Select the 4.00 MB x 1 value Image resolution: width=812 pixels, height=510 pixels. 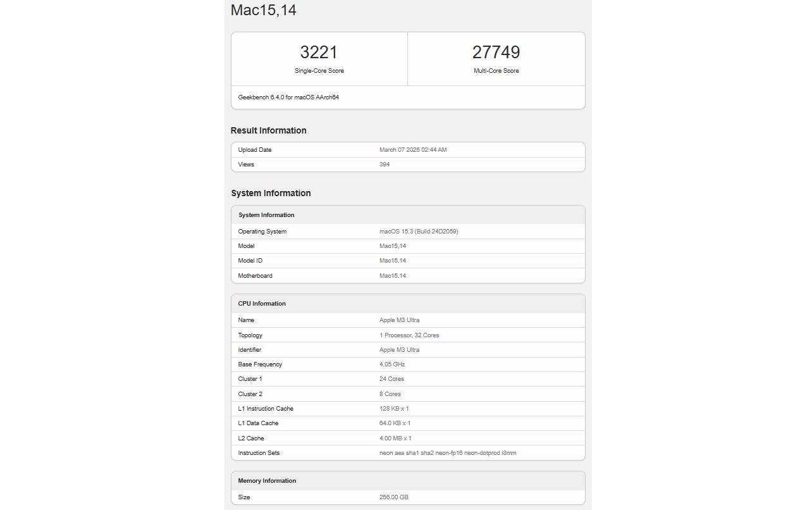(395, 438)
